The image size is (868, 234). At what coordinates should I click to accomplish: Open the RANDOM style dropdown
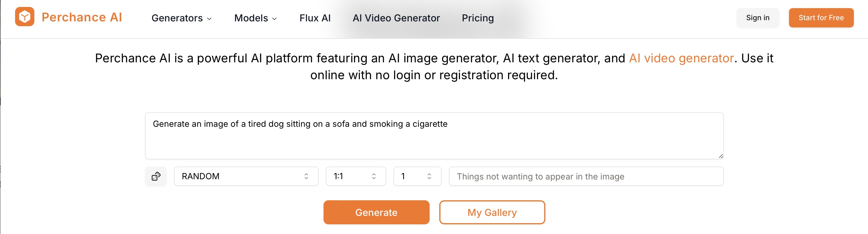246,176
